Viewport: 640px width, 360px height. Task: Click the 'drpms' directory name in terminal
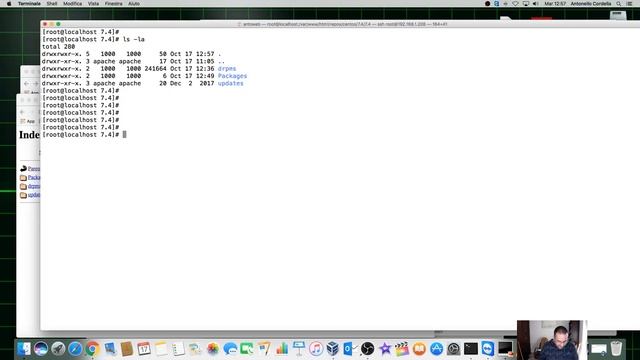(x=227, y=69)
